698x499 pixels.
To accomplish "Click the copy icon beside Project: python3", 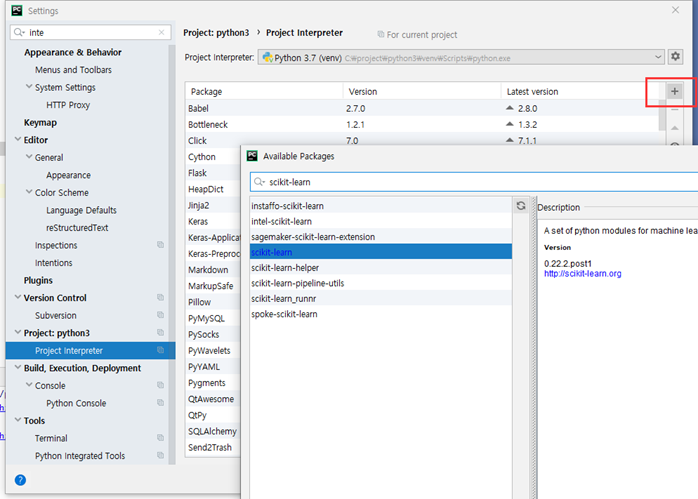I will (160, 333).
